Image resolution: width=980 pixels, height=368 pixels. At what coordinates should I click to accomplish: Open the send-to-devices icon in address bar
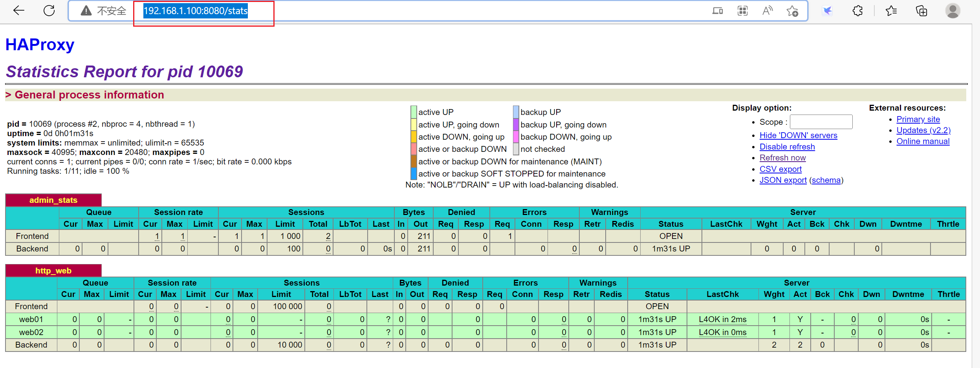718,11
